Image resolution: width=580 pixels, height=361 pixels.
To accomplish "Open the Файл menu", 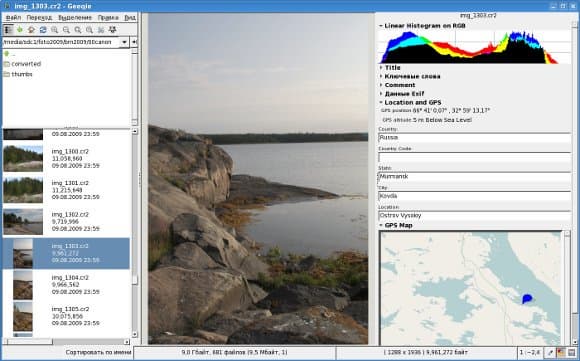I will [x=13, y=17].
